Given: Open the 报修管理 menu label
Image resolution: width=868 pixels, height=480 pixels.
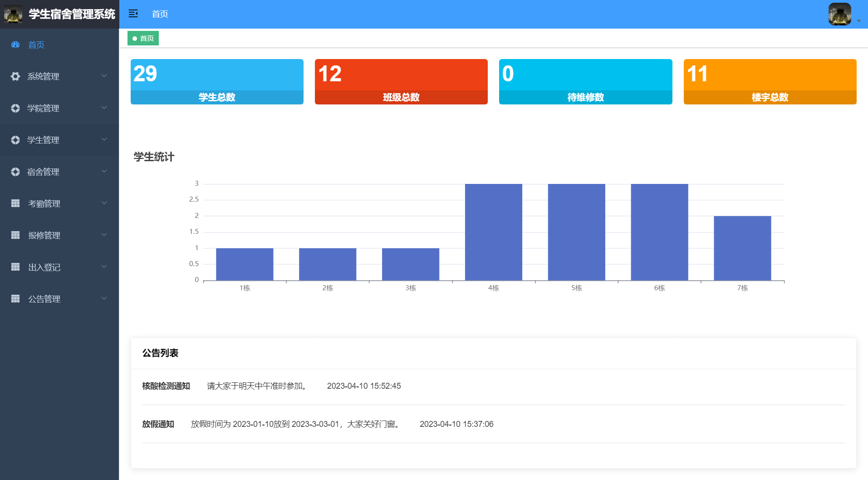Looking at the screenshot, I should (x=44, y=235).
